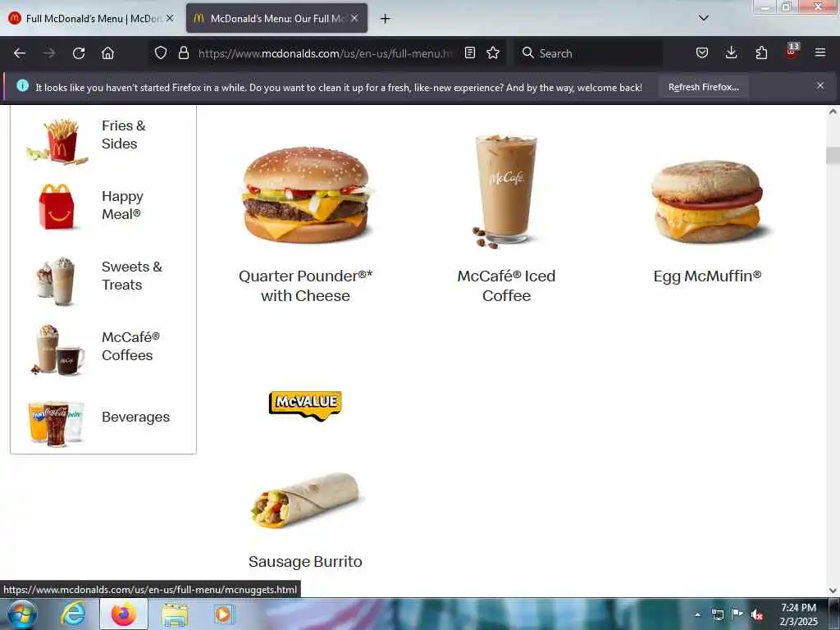
Task: Click scrollbar up arrow
Action: coord(833,112)
